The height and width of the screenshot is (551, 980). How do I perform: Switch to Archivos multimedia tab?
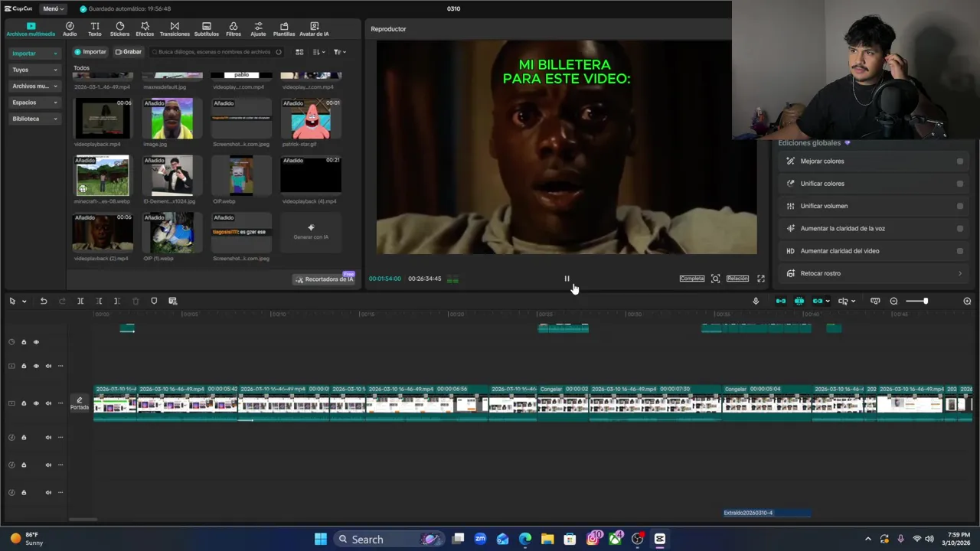click(x=31, y=29)
